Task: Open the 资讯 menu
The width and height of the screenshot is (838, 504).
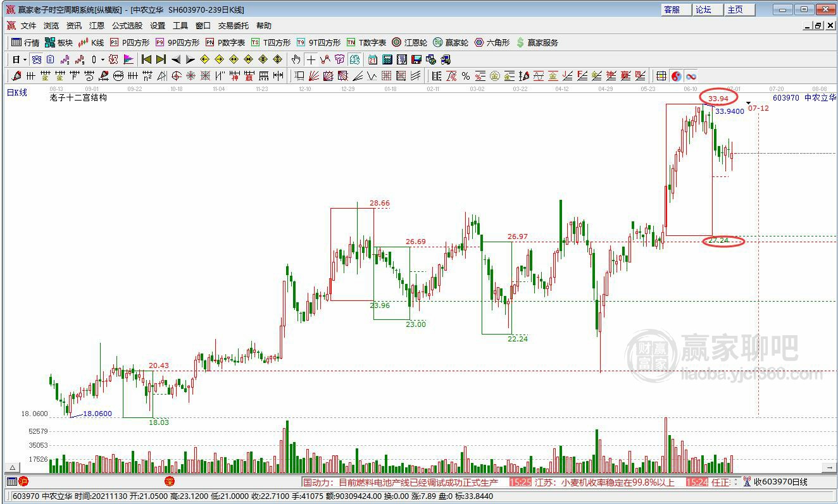Action: [x=74, y=26]
